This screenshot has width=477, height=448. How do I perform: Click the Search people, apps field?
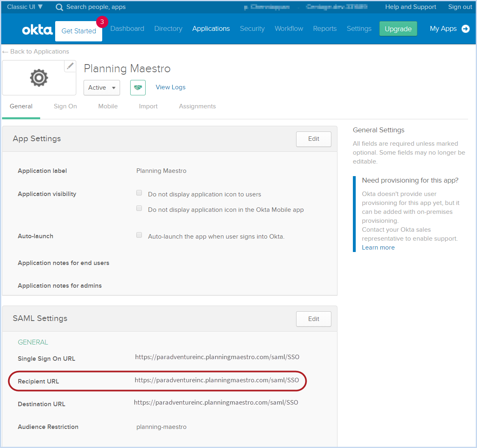pyautogui.click(x=96, y=6)
